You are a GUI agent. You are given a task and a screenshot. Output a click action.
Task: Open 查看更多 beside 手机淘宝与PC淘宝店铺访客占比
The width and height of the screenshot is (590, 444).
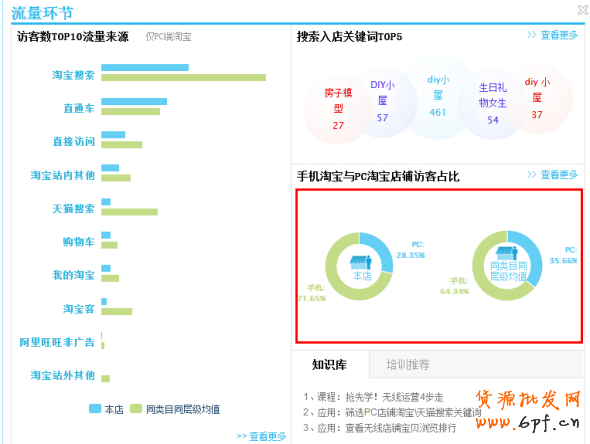click(x=552, y=175)
